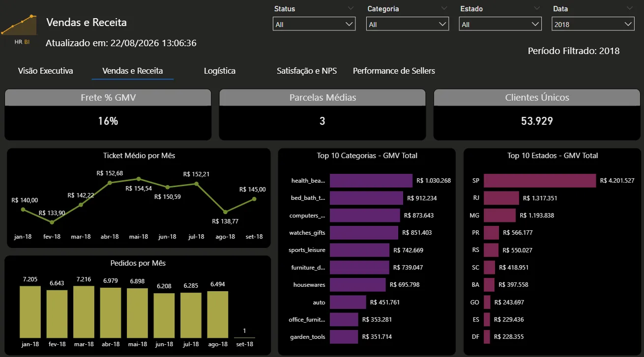
Task: Open the Estado filter dropdown
Action: [x=500, y=24]
